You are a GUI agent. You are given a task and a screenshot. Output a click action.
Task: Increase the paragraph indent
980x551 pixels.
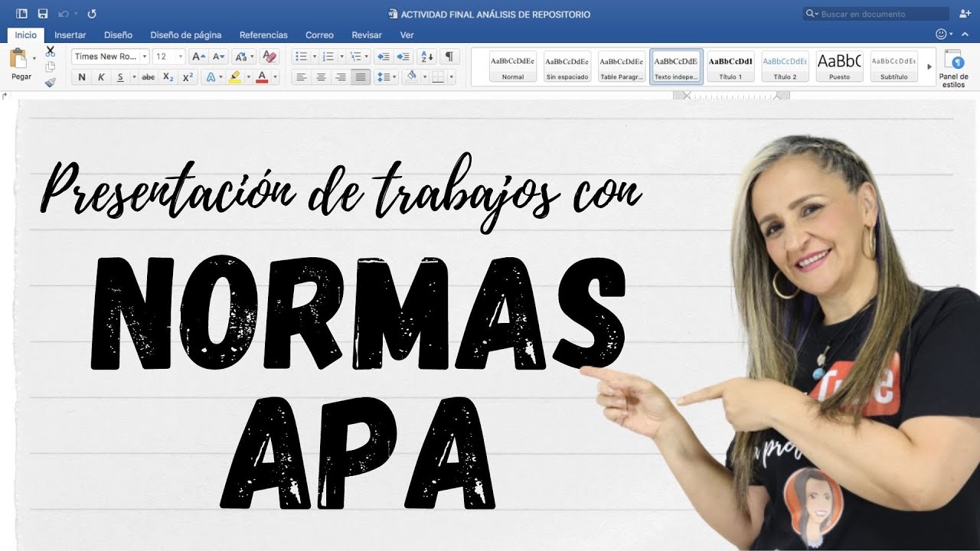tap(403, 56)
